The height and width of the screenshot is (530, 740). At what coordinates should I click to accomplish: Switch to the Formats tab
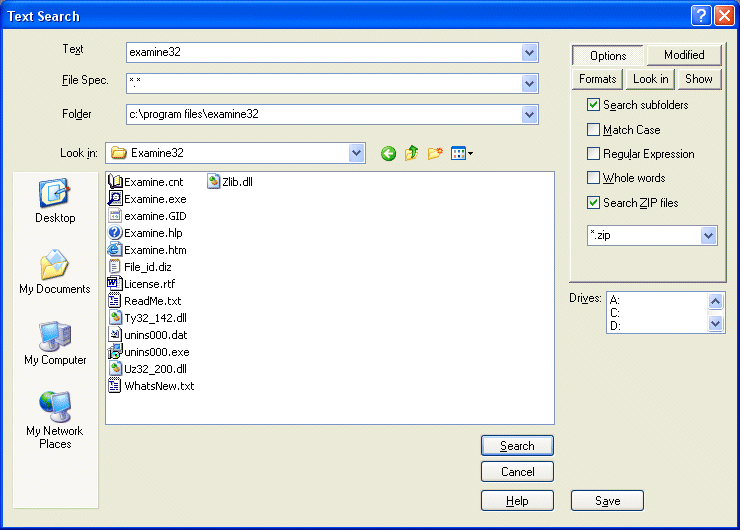pos(597,79)
